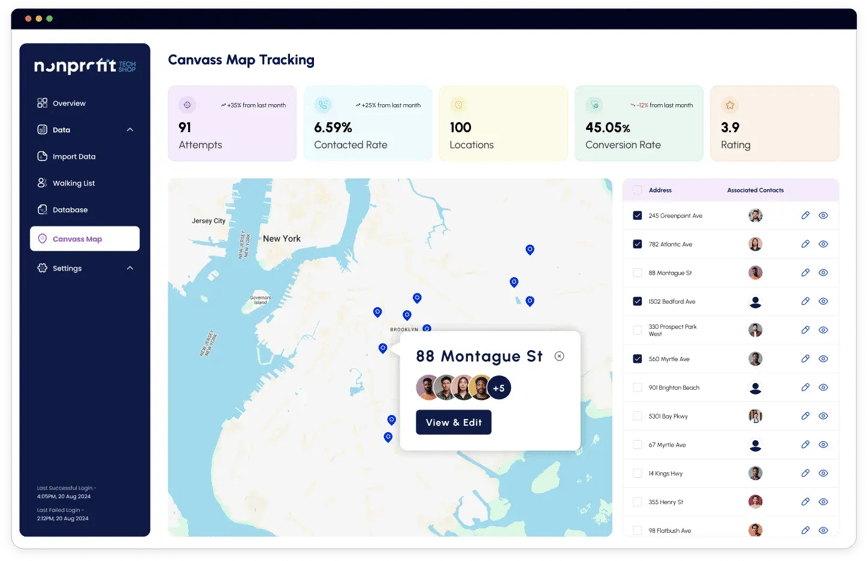The height and width of the screenshot is (561, 867).
Task: Uncheck the 245 Greenpoint Ave checkbox
Action: point(638,216)
